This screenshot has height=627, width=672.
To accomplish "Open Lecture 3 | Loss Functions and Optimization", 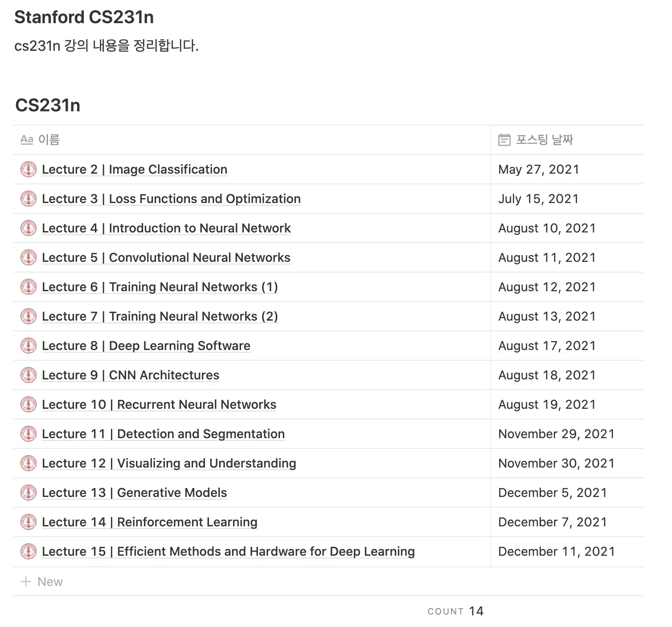I will point(171,199).
